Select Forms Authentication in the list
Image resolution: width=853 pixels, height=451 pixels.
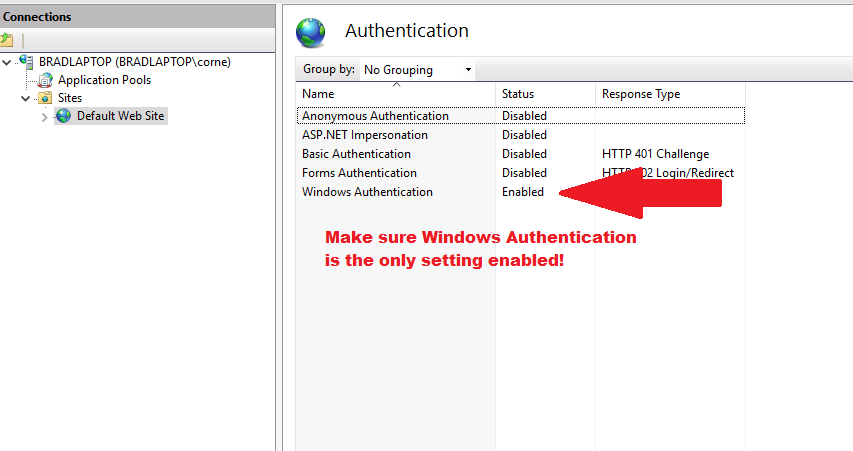[x=359, y=173]
